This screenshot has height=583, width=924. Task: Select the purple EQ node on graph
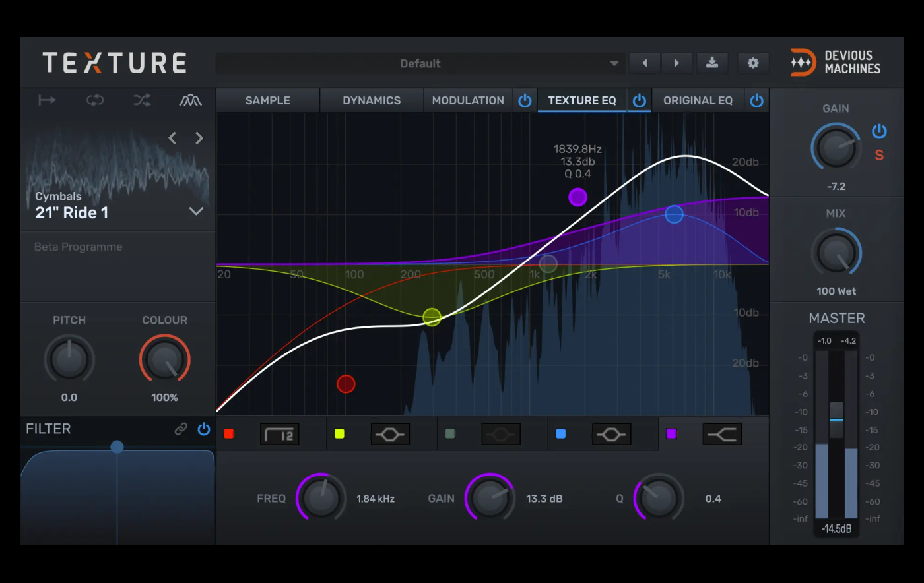point(577,197)
